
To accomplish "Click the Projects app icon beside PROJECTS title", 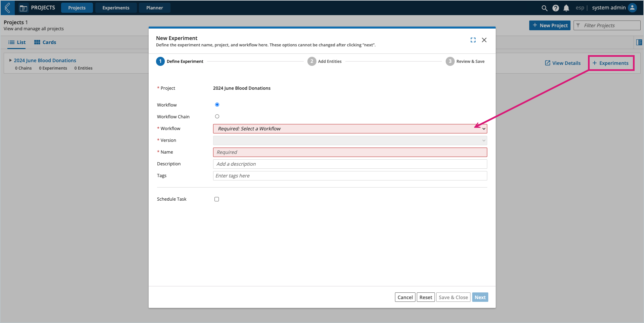I will (x=23, y=8).
